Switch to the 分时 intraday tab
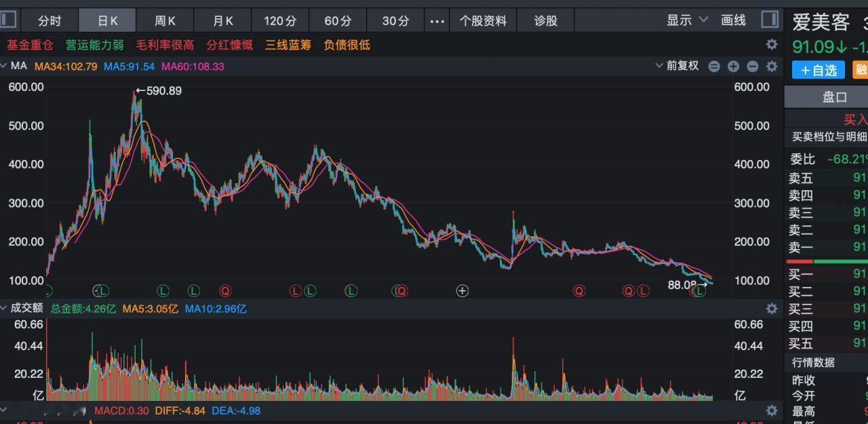 point(50,20)
